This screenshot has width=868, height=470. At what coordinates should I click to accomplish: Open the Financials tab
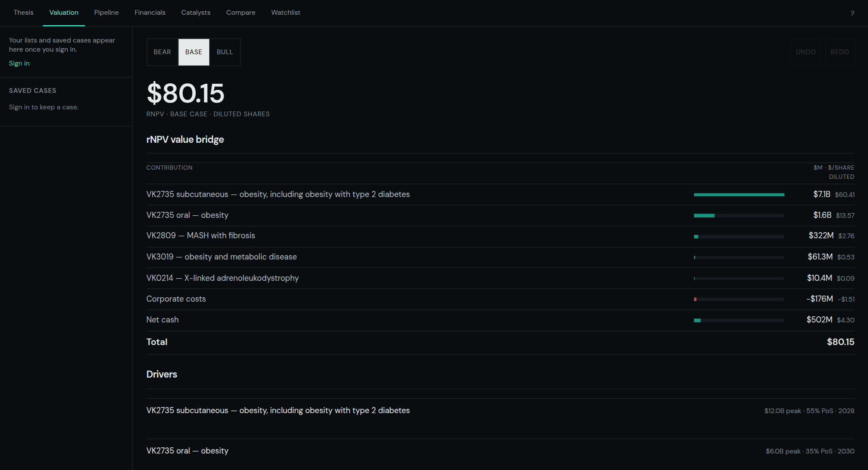(x=150, y=13)
